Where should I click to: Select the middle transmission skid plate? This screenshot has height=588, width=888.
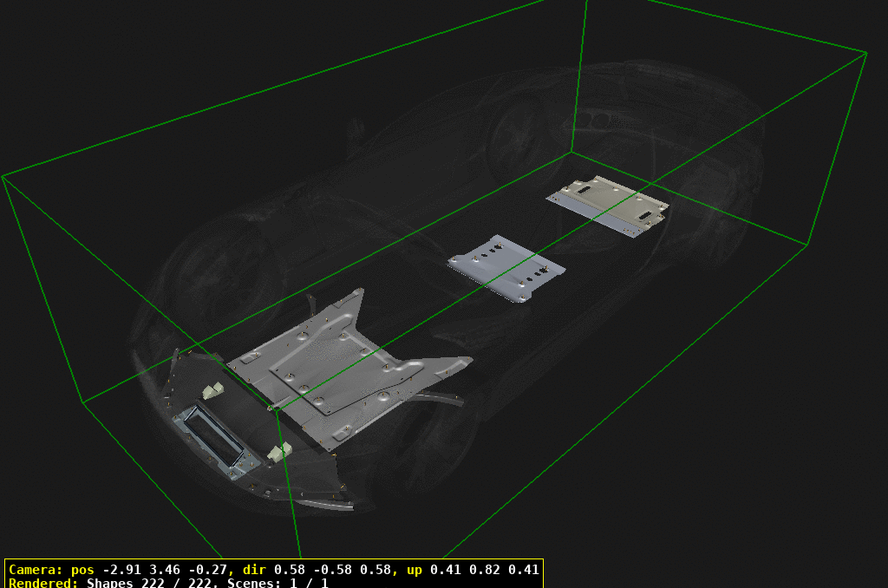coord(507,265)
